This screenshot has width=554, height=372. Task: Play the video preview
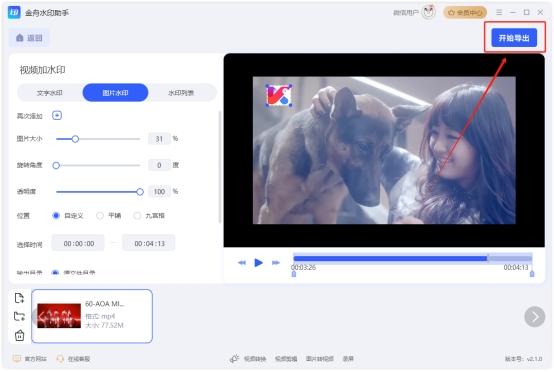click(259, 262)
